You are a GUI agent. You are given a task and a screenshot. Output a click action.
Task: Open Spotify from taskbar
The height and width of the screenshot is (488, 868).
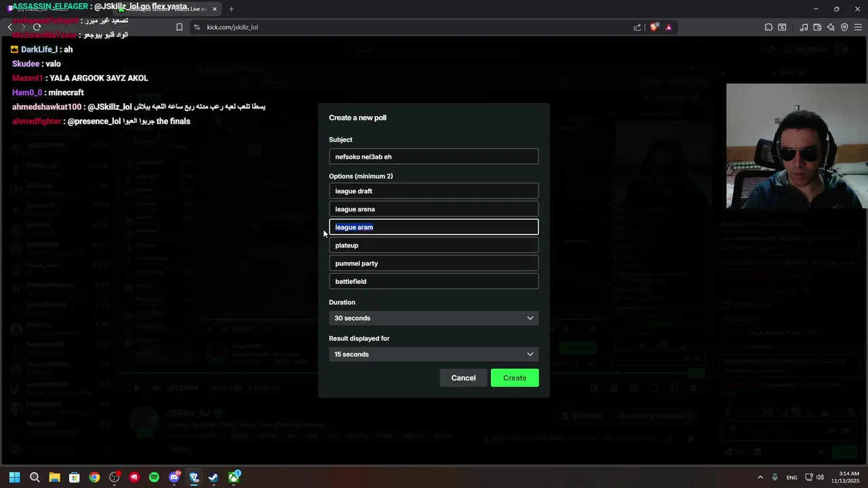[154, 477]
